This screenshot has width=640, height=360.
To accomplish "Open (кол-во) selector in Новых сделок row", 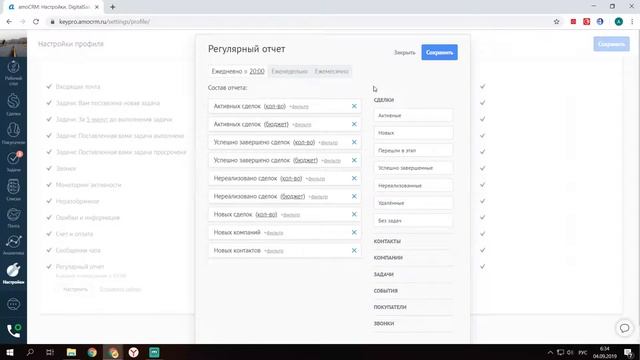I will tap(266, 214).
